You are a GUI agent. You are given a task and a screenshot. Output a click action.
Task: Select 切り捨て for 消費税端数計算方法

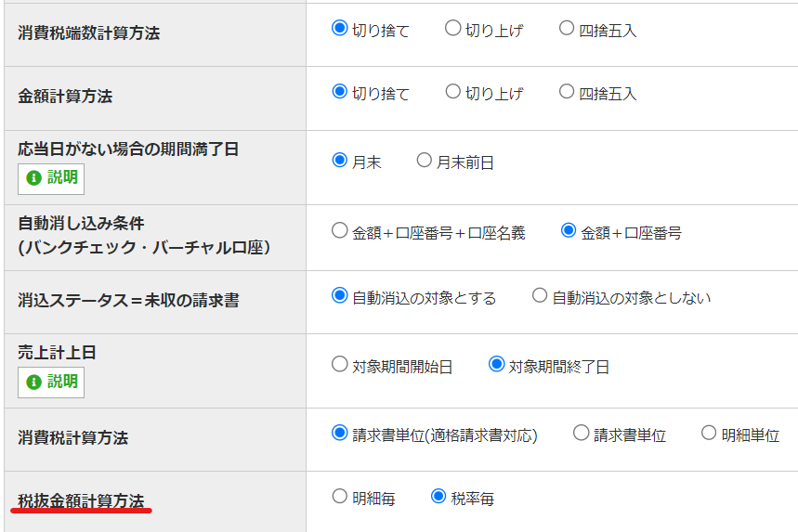[x=339, y=29]
